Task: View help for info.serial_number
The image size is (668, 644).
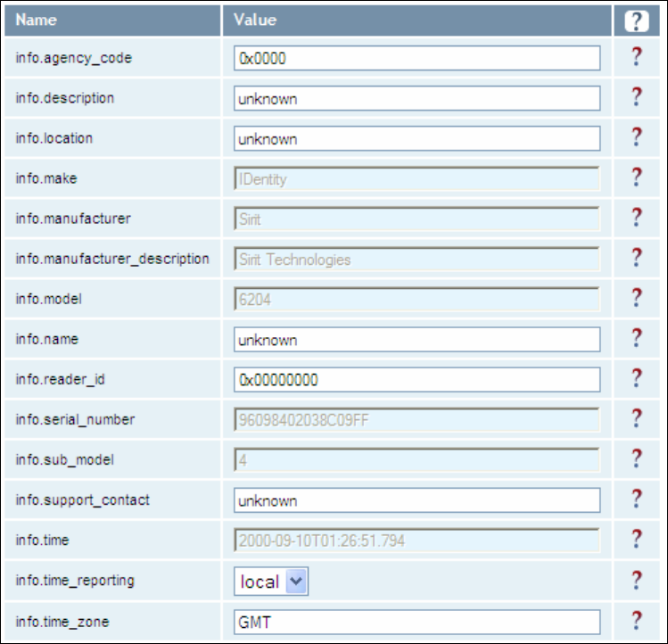Action: [637, 418]
